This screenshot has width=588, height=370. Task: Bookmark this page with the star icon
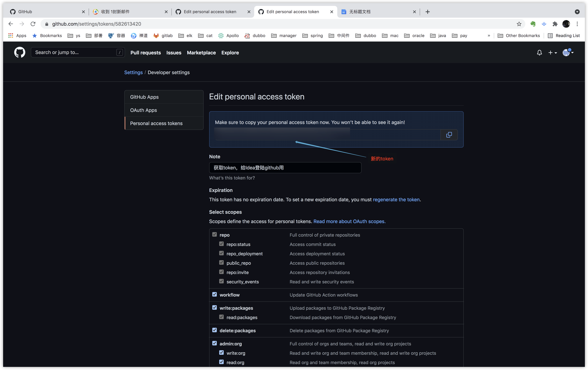tap(519, 24)
